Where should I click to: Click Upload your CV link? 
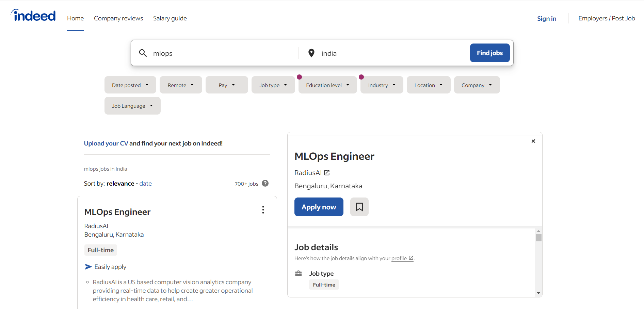point(106,143)
